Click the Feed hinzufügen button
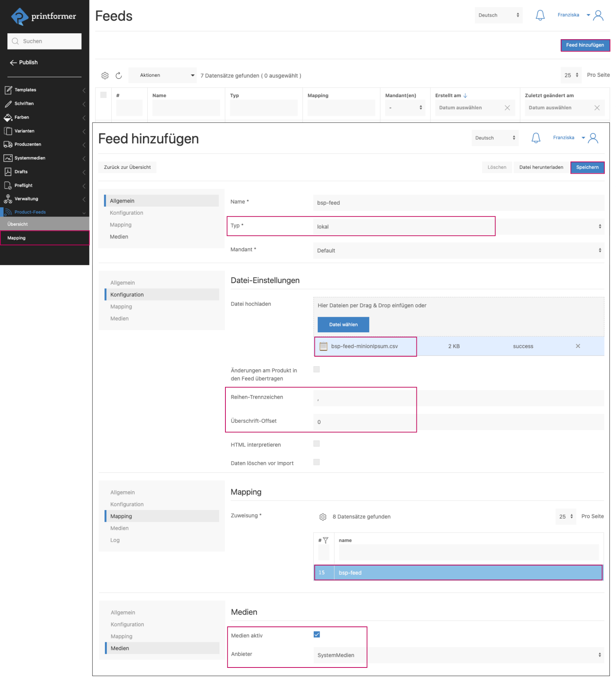Viewport: 616px width, 683px height. click(585, 45)
